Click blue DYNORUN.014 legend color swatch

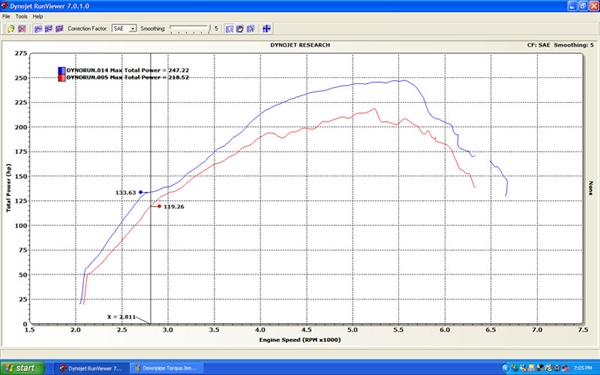(x=62, y=70)
